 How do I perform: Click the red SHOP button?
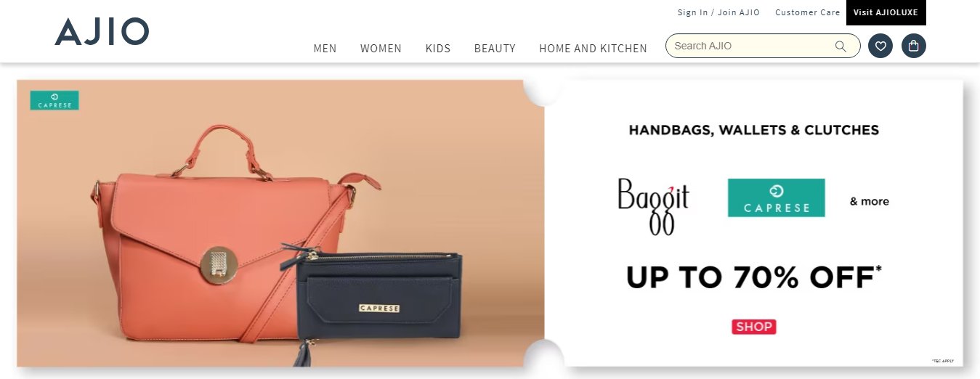pyautogui.click(x=754, y=327)
